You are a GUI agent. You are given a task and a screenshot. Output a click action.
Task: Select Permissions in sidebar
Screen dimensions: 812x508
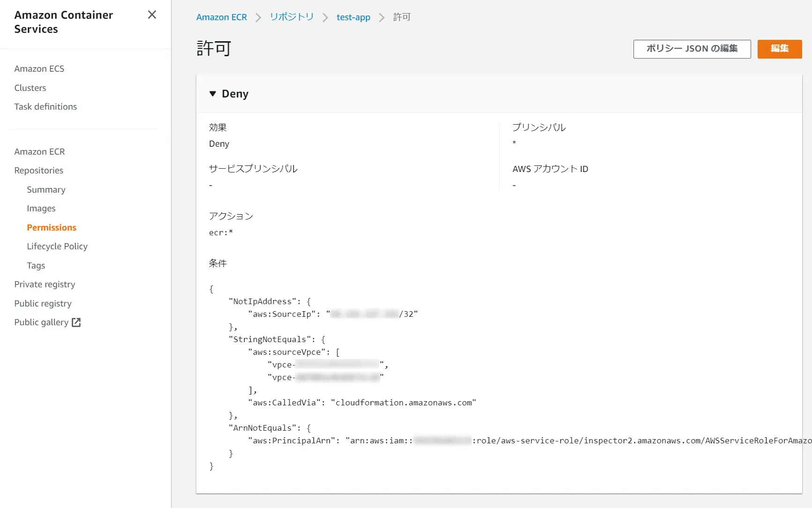(x=52, y=228)
